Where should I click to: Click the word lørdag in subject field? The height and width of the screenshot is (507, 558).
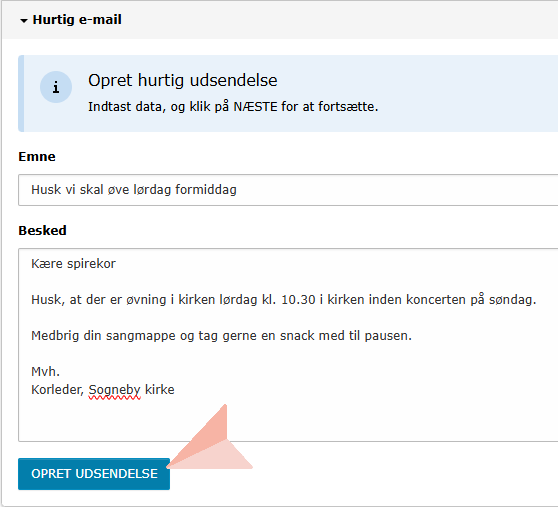point(152,190)
